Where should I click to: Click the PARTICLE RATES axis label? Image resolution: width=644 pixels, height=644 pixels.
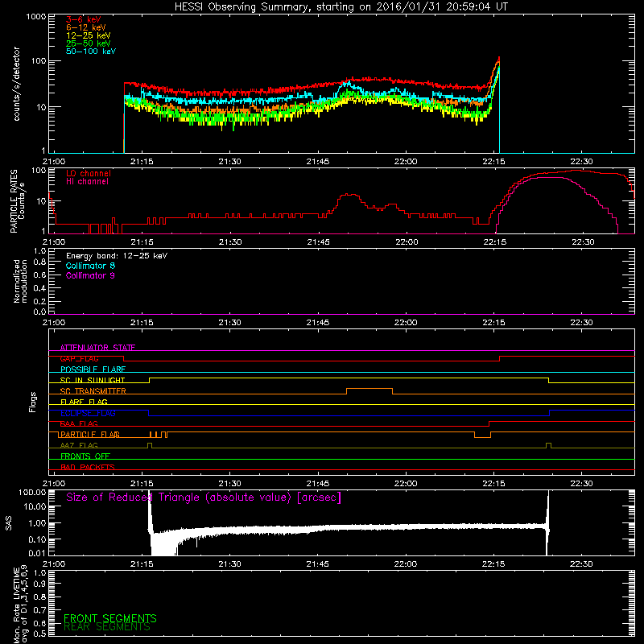(x=18, y=201)
